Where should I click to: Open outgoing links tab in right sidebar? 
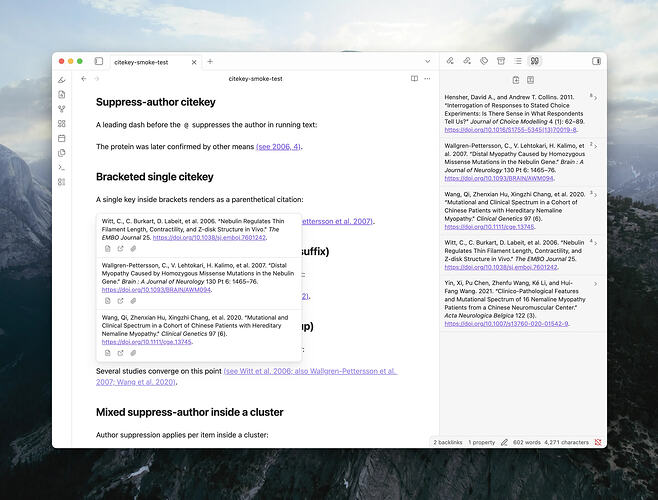[x=467, y=61]
